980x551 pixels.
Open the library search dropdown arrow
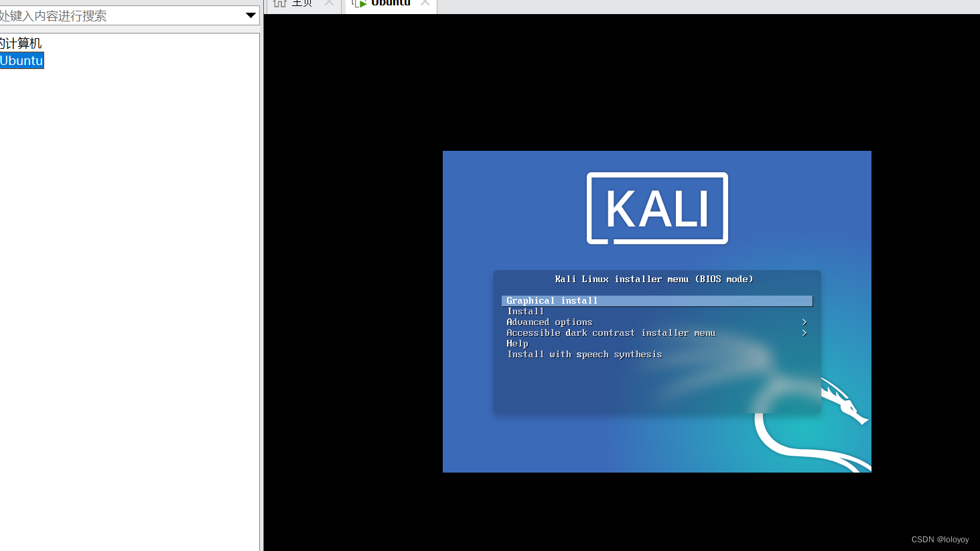click(x=251, y=15)
